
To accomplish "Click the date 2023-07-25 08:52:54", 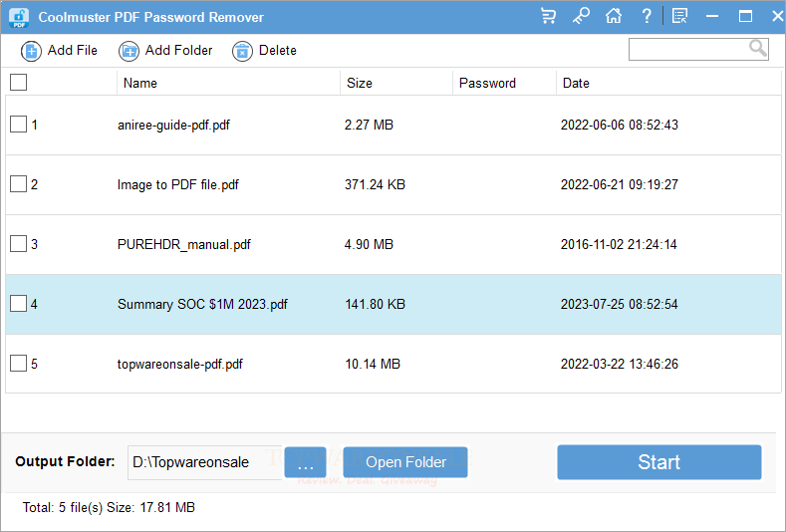I will pyautogui.click(x=619, y=304).
